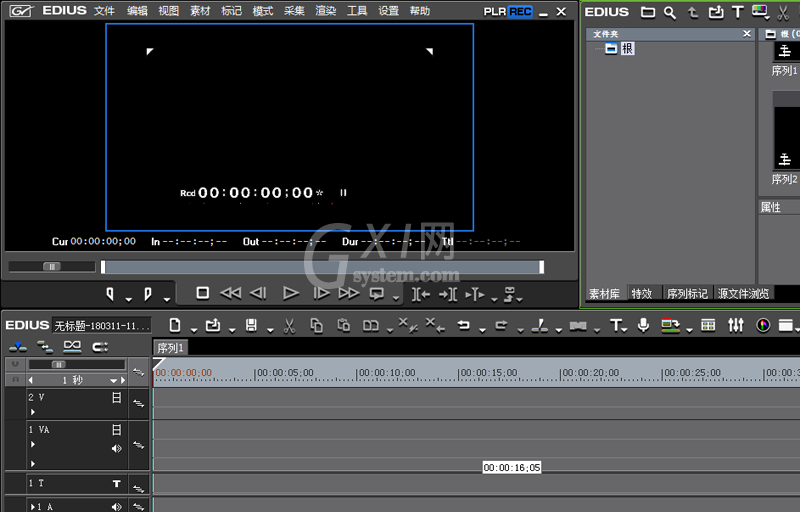The width and height of the screenshot is (800, 512).
Task: Move to previous edit point
Action: point(420,294)
